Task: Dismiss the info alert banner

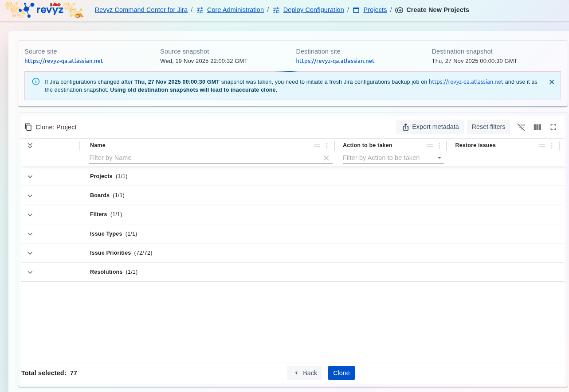Action: (551, 82)
